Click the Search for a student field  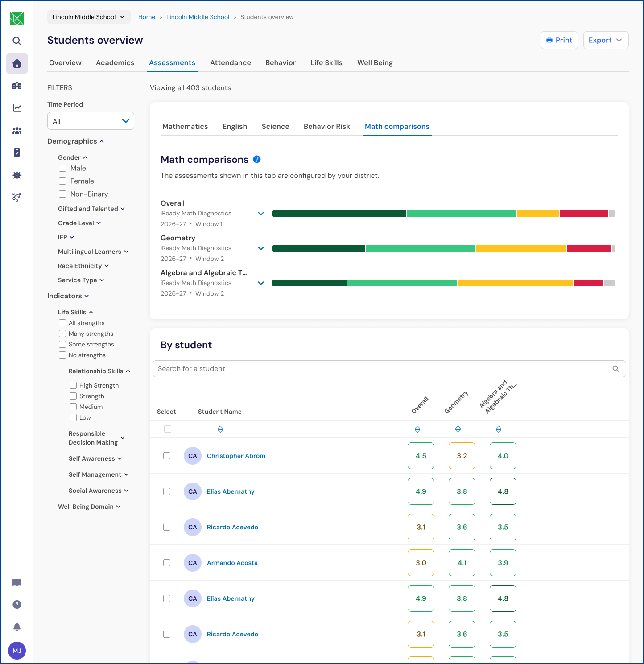tap(389, 369)
